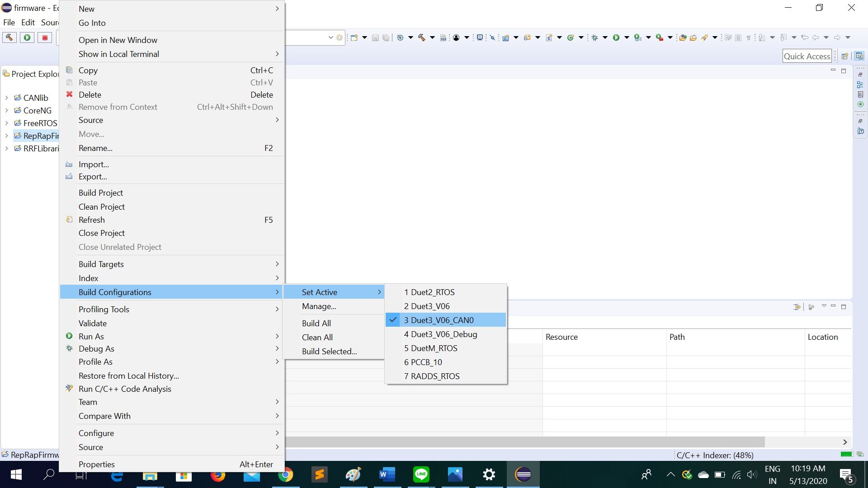Open Windows Settings gear in taskbar
Image resolution: width=868 pixels, height=488 pixels.
[489, 474]
